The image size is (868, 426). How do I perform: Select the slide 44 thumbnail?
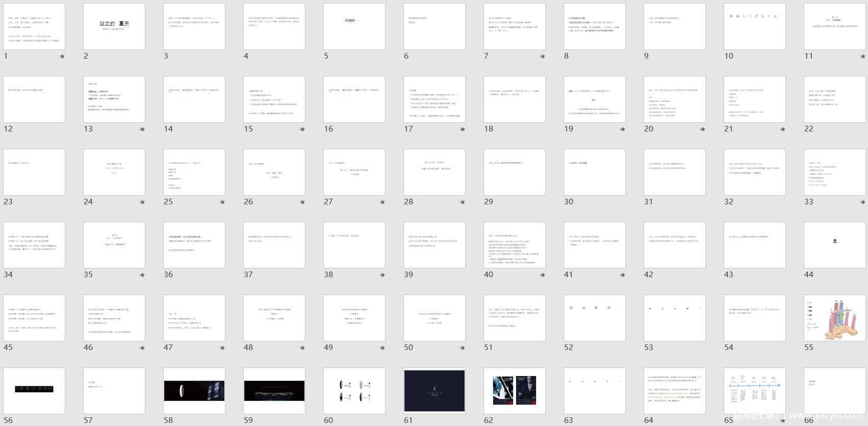(x=835, y=245)
